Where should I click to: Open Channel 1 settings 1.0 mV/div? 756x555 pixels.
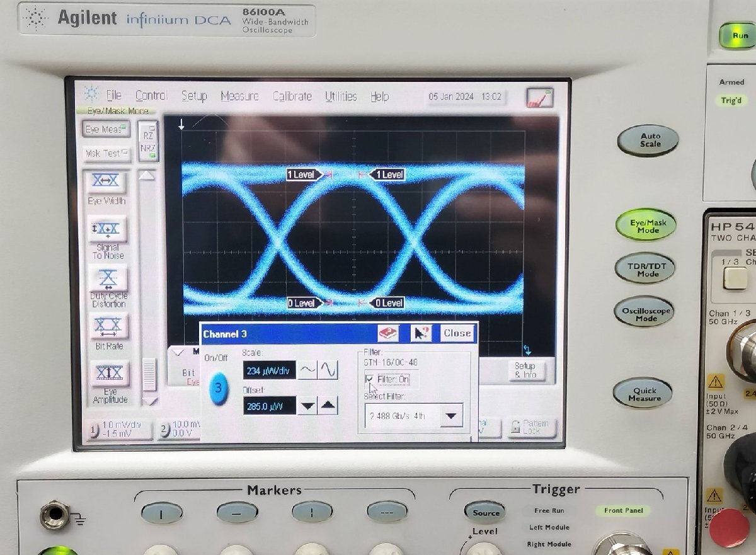coord(119,429)
